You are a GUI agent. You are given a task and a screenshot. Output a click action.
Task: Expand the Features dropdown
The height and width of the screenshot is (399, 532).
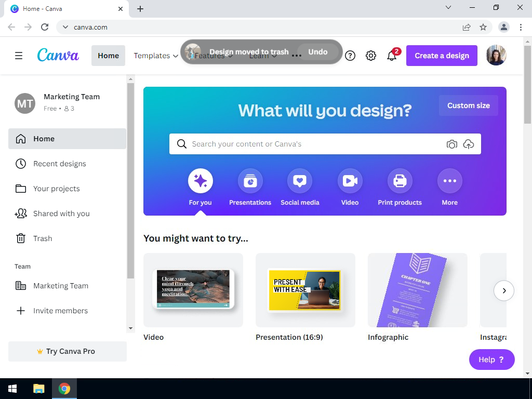214,56
